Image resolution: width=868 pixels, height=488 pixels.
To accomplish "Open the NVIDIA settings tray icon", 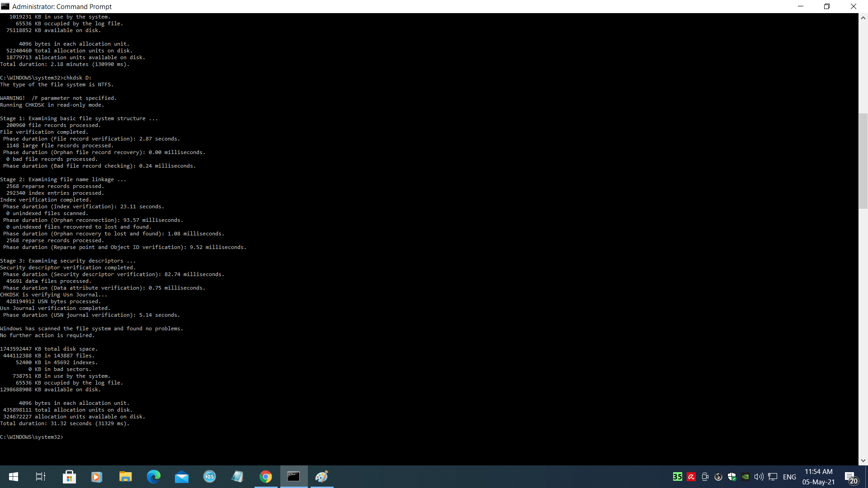I will (x=745, y=477).
